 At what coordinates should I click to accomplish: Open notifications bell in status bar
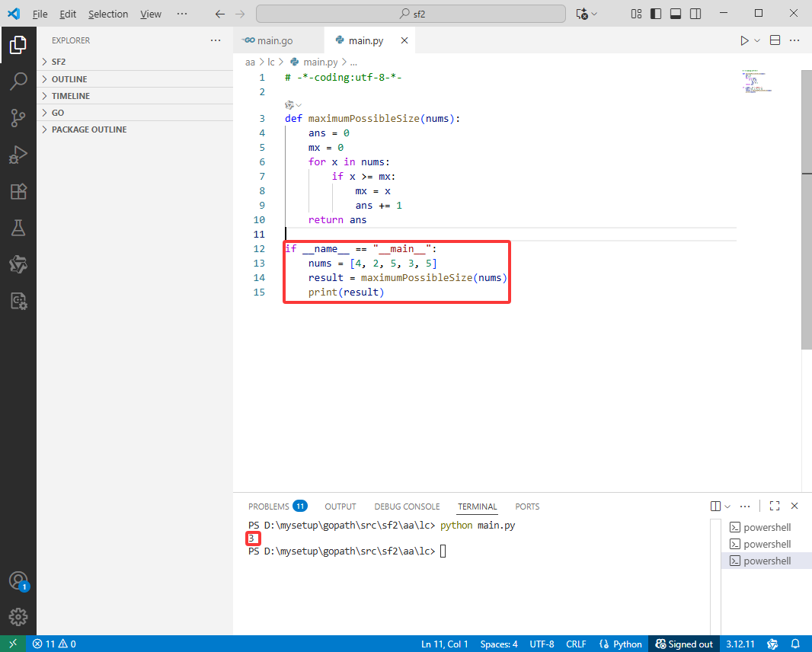(x=795, y=644)
